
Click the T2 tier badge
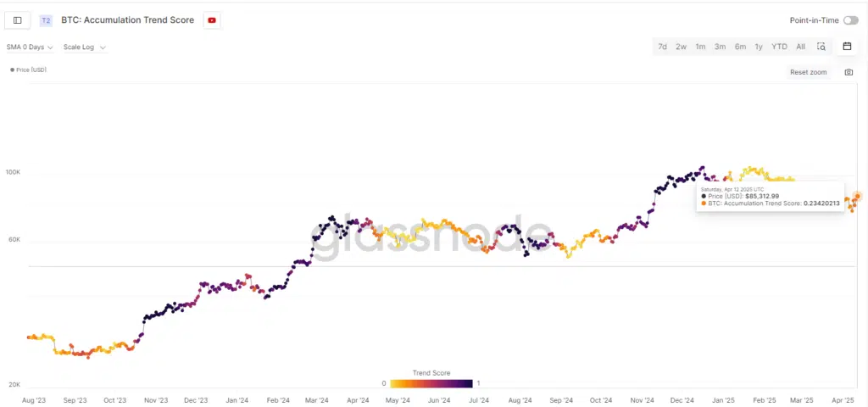pos(46,20)
